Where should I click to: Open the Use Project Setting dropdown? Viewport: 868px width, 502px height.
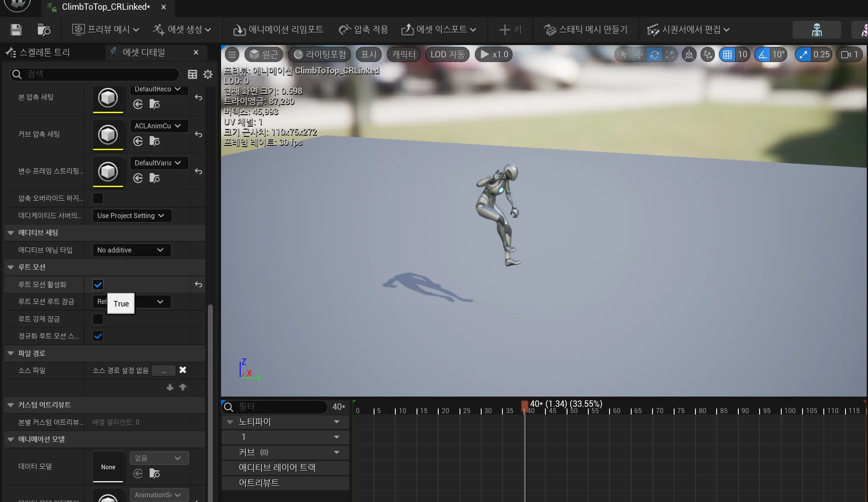(131, 216)
